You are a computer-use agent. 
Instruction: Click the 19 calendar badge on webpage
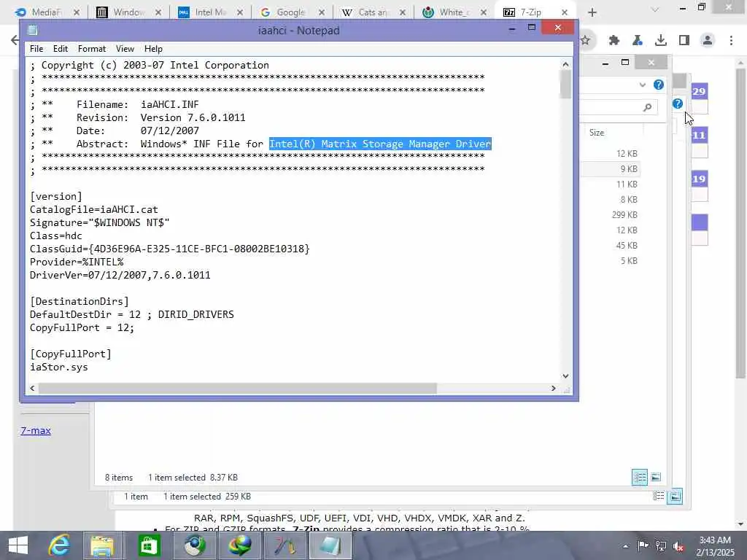click(699, 179)
